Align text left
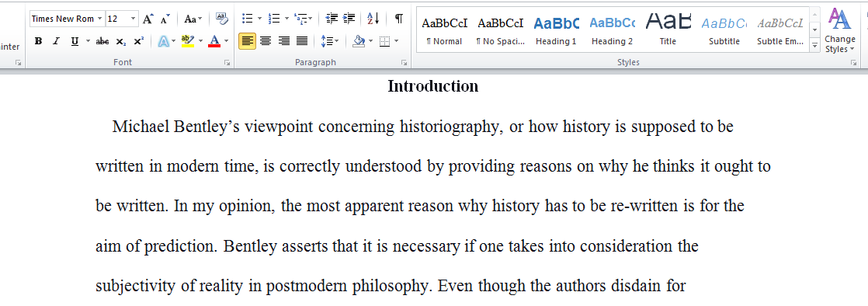Screen dimensions: 868x306 coord(248,41)
